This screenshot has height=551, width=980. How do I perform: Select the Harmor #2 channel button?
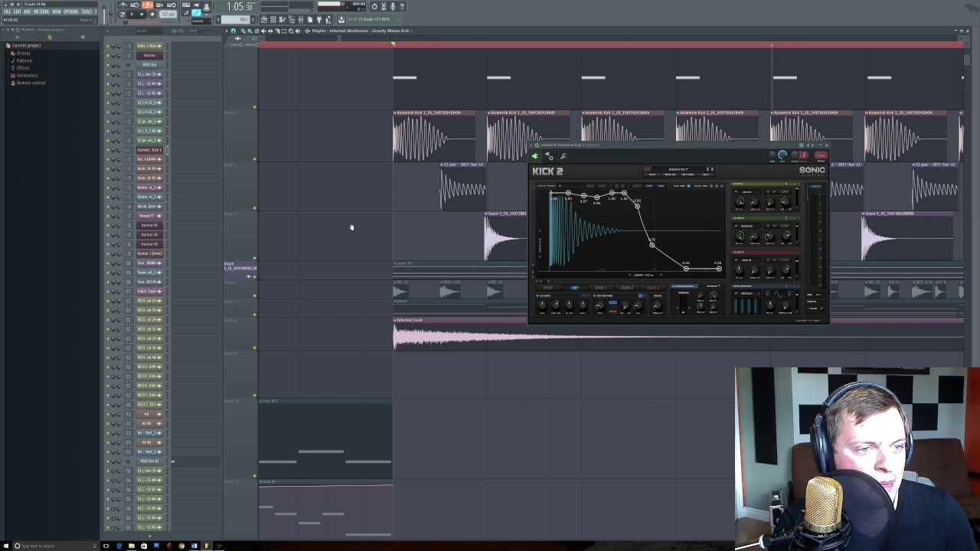149,225
